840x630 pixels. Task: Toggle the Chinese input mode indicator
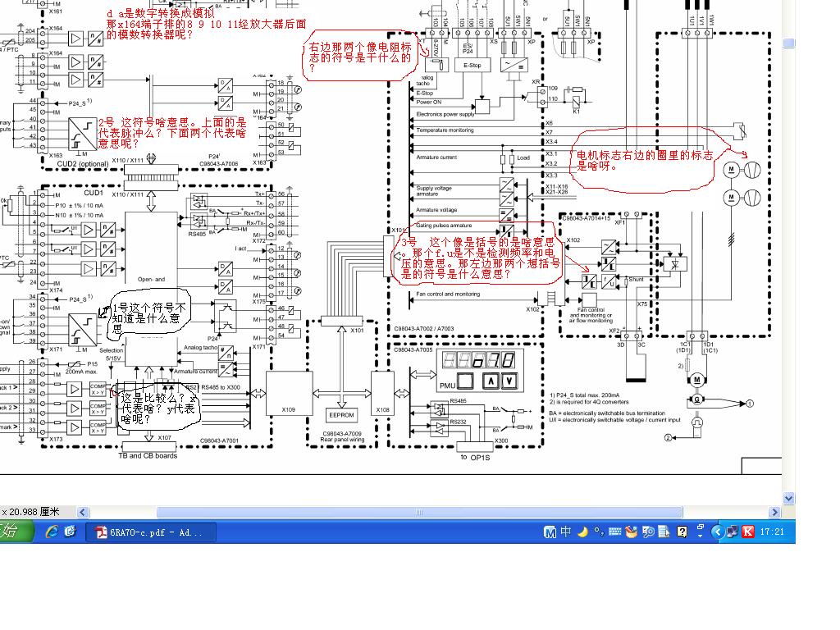(x=566, y=532)
